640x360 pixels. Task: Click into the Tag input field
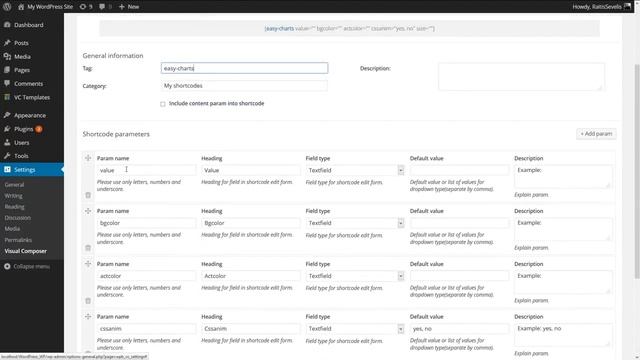(244, 68)
